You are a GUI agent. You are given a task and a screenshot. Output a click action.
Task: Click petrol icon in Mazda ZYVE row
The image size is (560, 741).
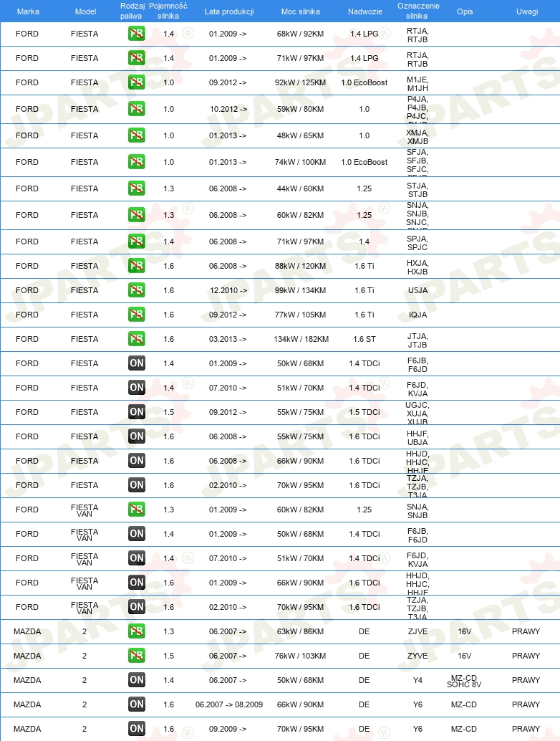click(137, 656)
